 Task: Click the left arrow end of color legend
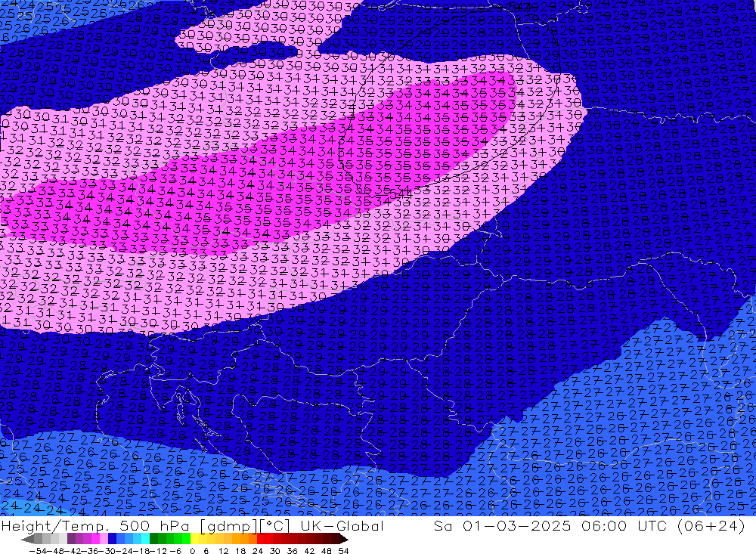pyautogui.click(x=27, y=540)
